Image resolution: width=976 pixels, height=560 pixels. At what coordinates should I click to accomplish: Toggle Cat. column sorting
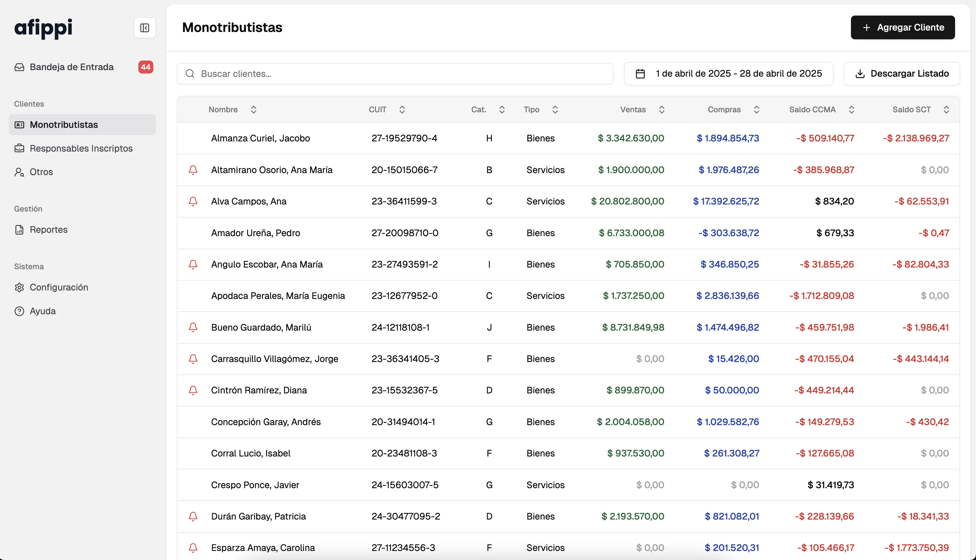tap(502, 110)
